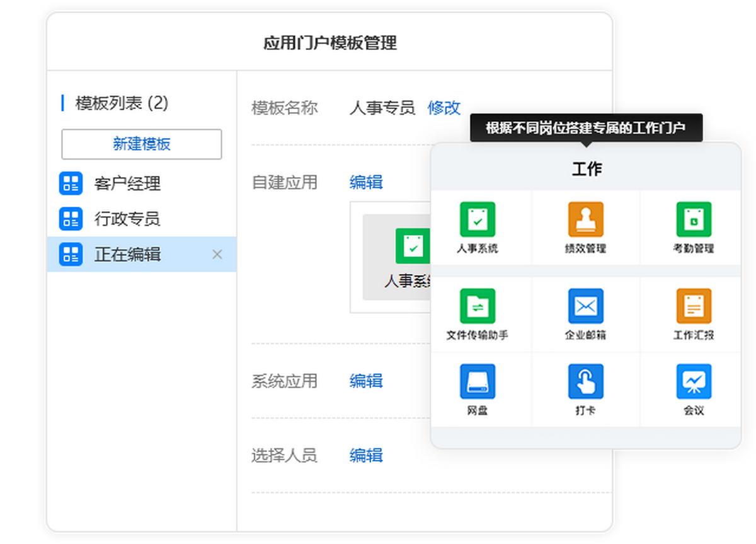
Task: Click the 新建模板 button
Action: click(141, 144)
